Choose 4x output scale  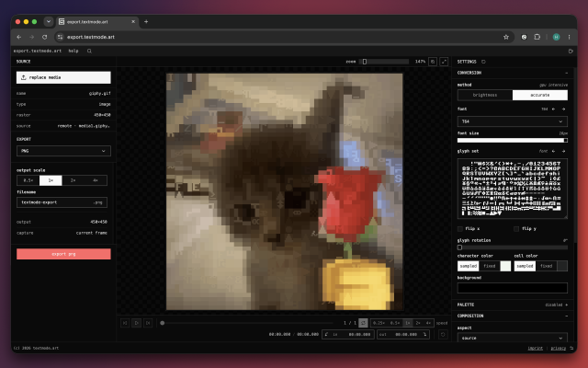point(96,180)
